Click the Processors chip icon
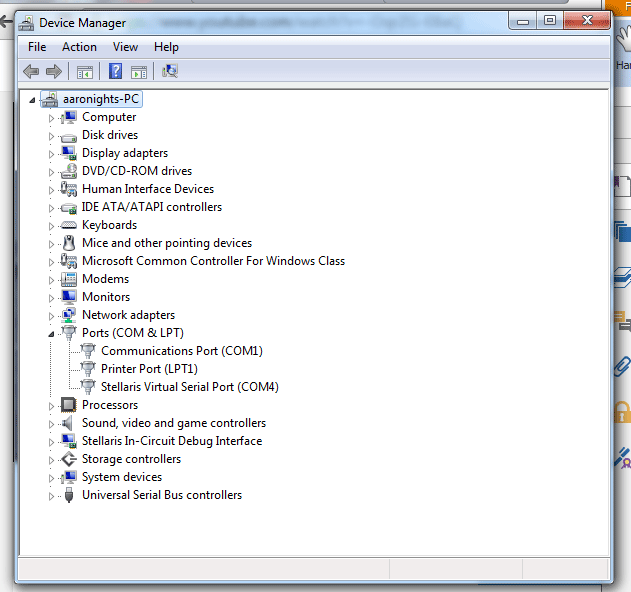Image resolution: width=631 pixels, height=592 pixels. [68, 405]
